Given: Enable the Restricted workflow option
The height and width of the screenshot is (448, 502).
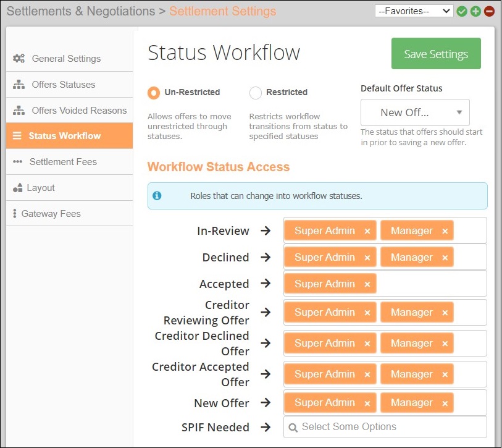Looking at the screenshot, I should 256,92.
